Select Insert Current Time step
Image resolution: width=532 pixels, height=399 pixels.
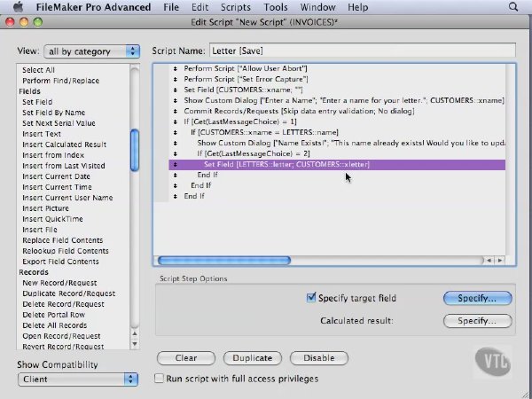point(57,187)
